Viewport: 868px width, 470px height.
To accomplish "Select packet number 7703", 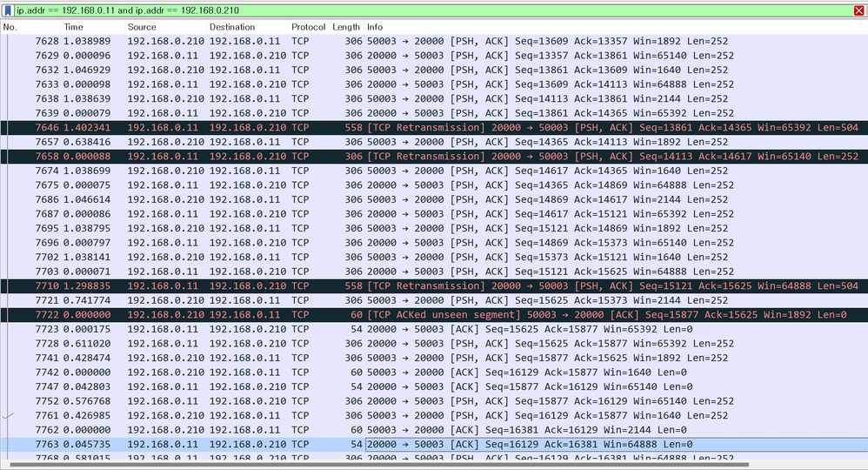I will coord(434,272).
